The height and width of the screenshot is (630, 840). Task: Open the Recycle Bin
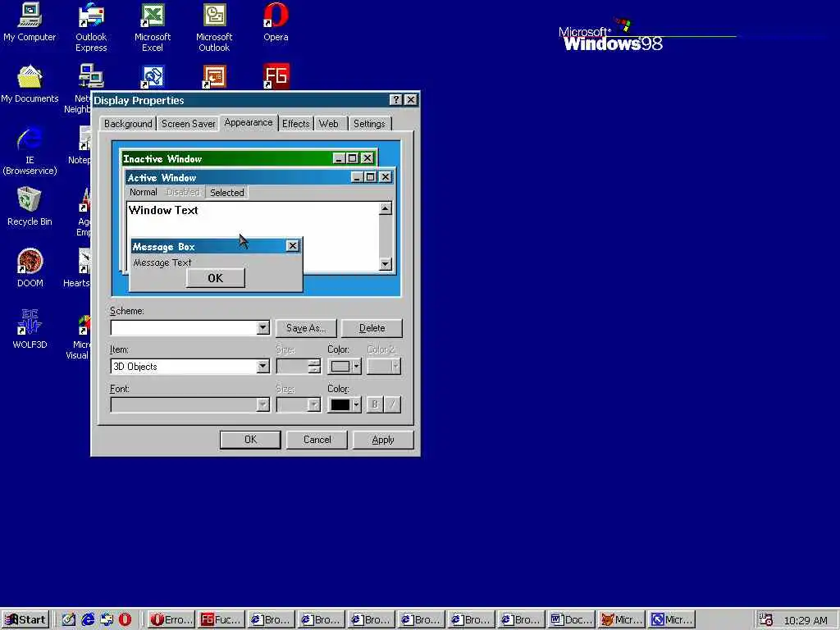click(x=30, y=207)
